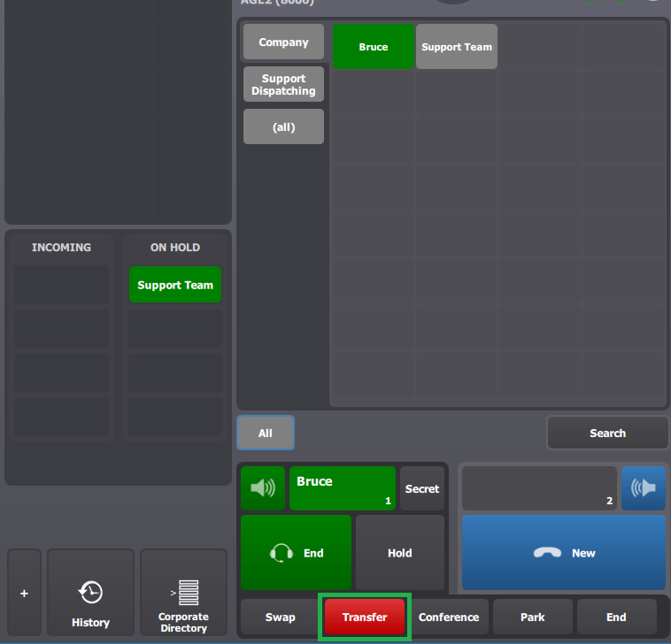The image size is (671, 644).
Task: Put the Bruce call on Hold
Action: (400, 553)
